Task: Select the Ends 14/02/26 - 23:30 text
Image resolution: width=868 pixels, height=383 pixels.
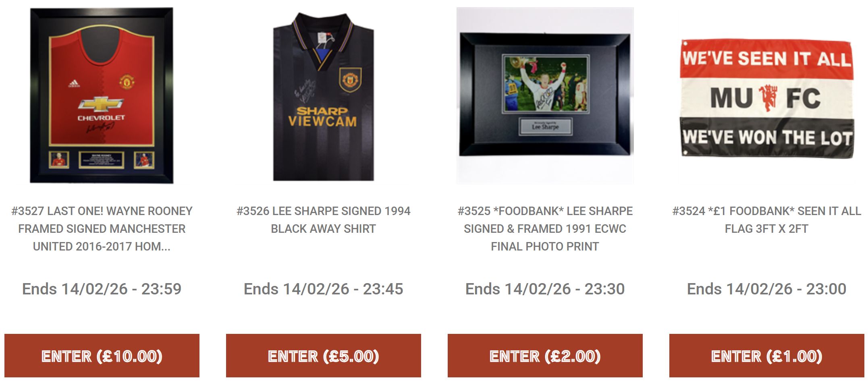Action: 545,289
